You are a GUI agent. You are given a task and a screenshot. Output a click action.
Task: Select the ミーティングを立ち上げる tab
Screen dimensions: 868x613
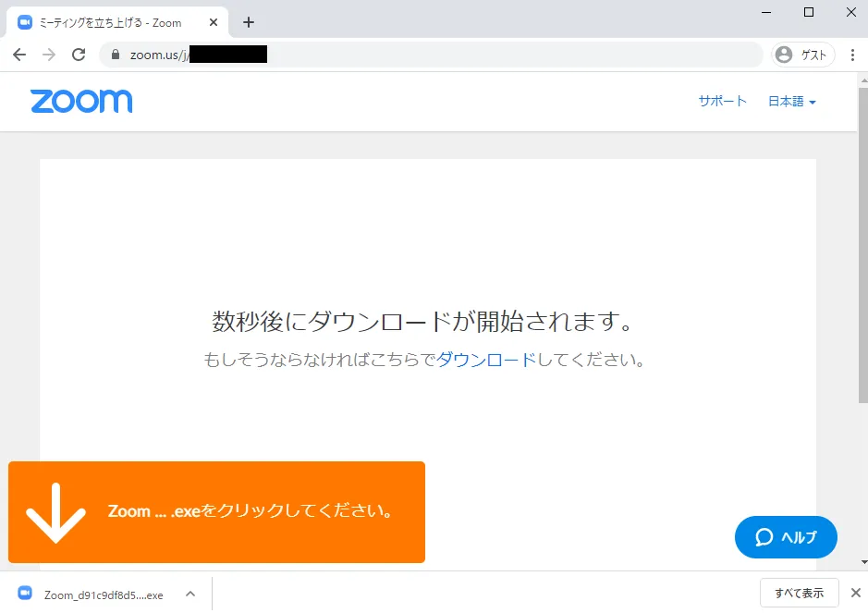(111, 22)
